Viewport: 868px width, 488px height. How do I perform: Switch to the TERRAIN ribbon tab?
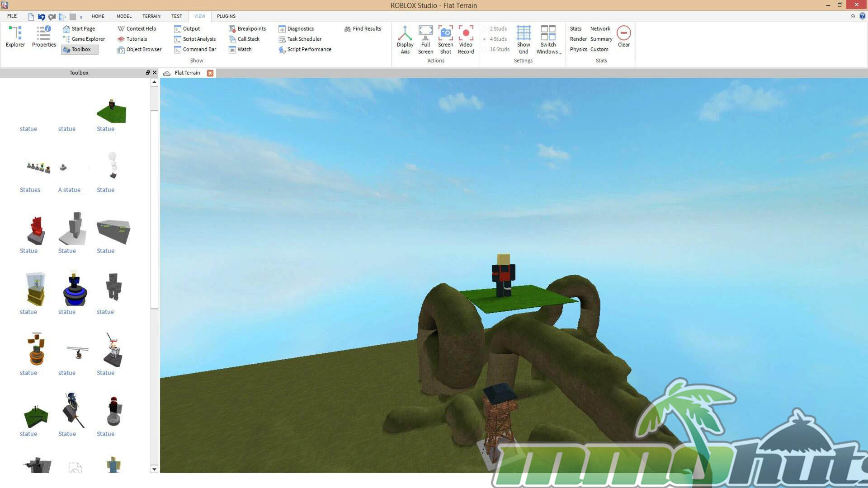151,16
